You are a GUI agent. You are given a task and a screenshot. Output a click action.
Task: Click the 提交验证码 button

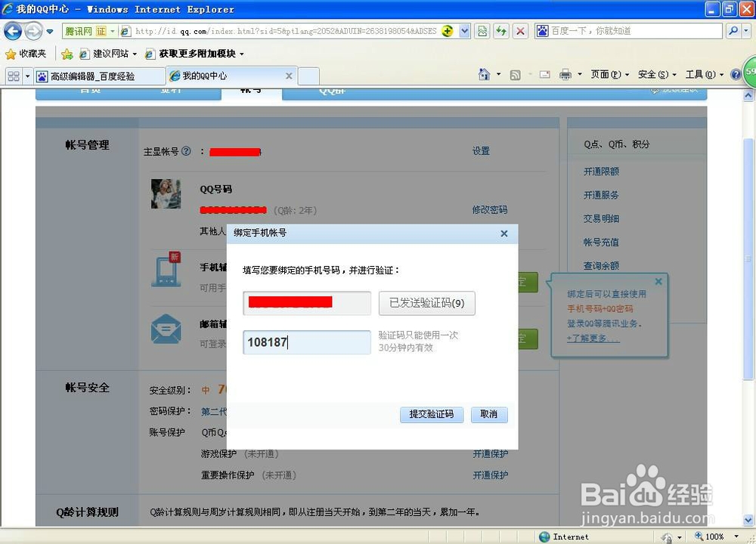coord(432,414)
